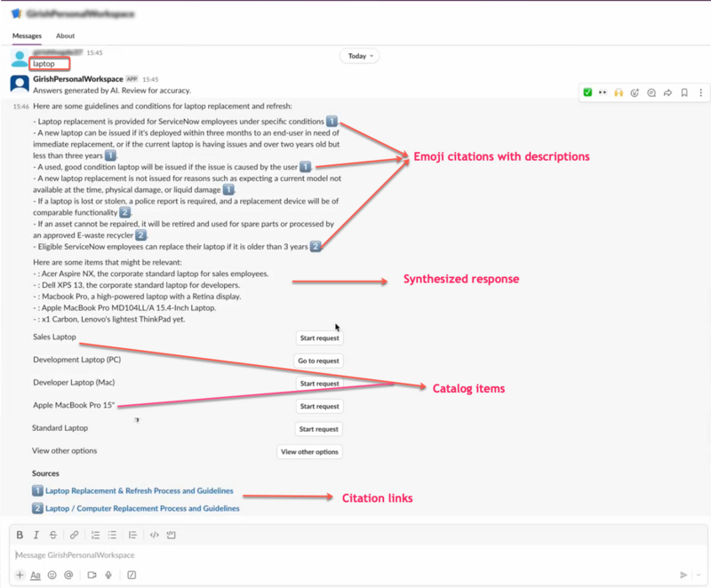Click citation 2 emoji before Laptop / Computer source
This screenshot has height=588, width=711.
tap(37, 508)
